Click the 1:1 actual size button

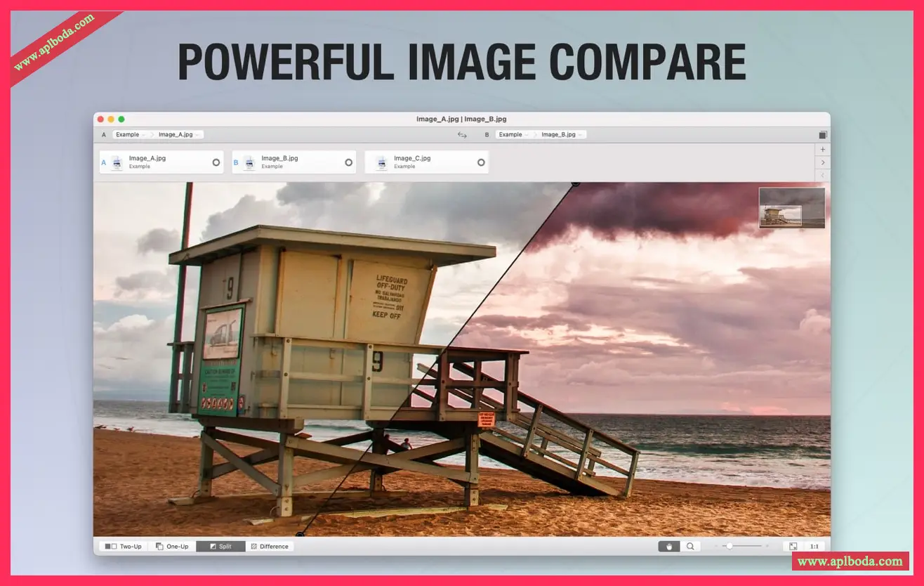tap(814, 546)
